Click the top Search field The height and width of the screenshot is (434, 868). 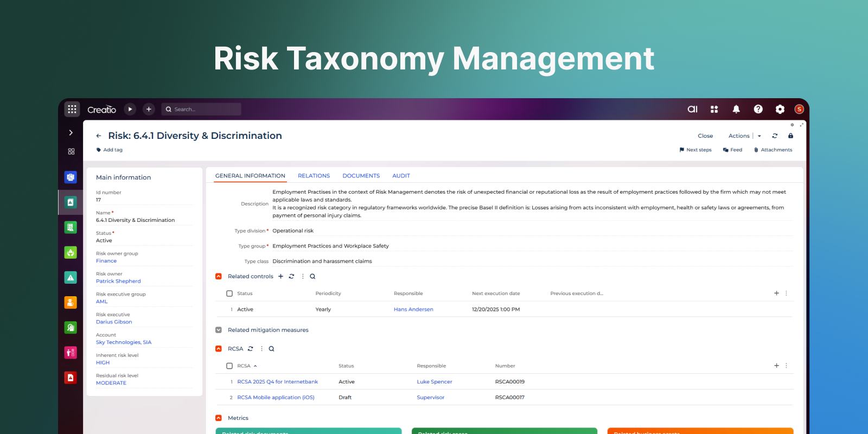(x=201, y=109)
